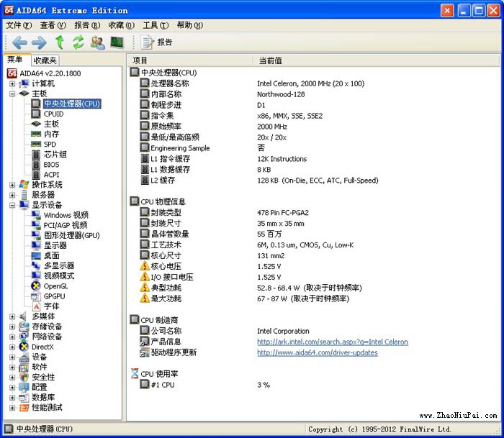Image resolution: width=504 pixels, height=438 pixels.
Task: Open the aida64.com driver-updates link
Action: pos(318,352)
